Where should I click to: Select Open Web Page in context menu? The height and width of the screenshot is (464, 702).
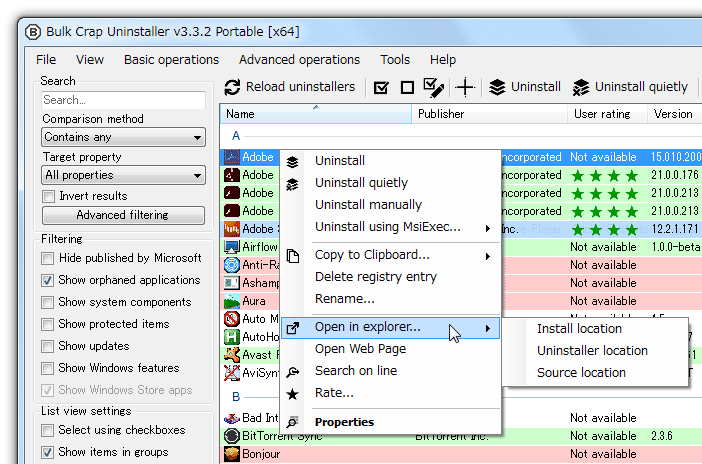click(390, 349)
